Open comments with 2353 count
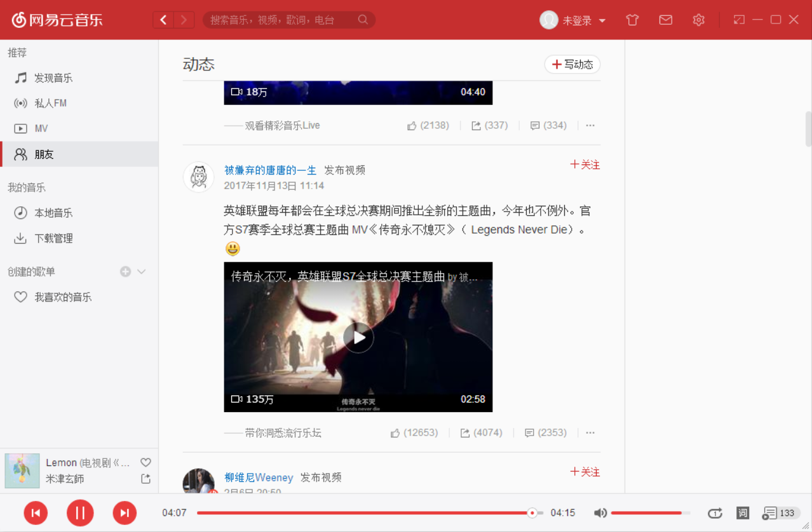Viewport: 812px width, 532px height. tap(545, 433)
